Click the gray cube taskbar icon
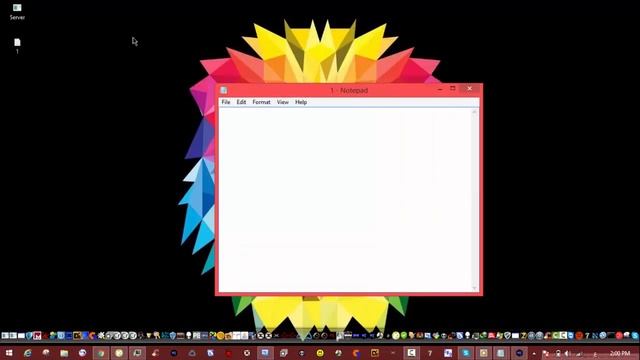The image size is (640, 360). pos(284,353)
